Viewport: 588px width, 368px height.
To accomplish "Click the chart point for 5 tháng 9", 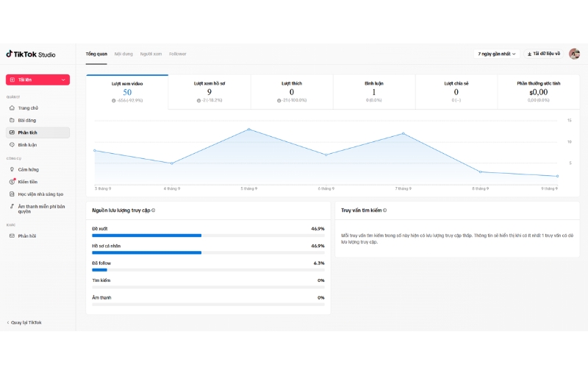I will click(249, 130).
